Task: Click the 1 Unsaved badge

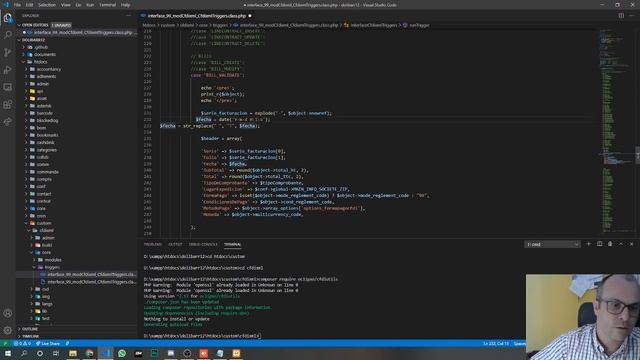Action: [61, 25]
